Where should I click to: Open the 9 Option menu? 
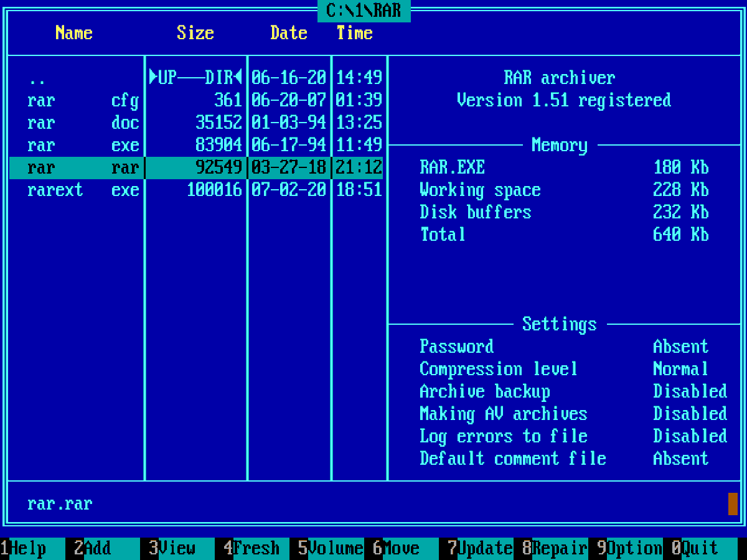630,548
